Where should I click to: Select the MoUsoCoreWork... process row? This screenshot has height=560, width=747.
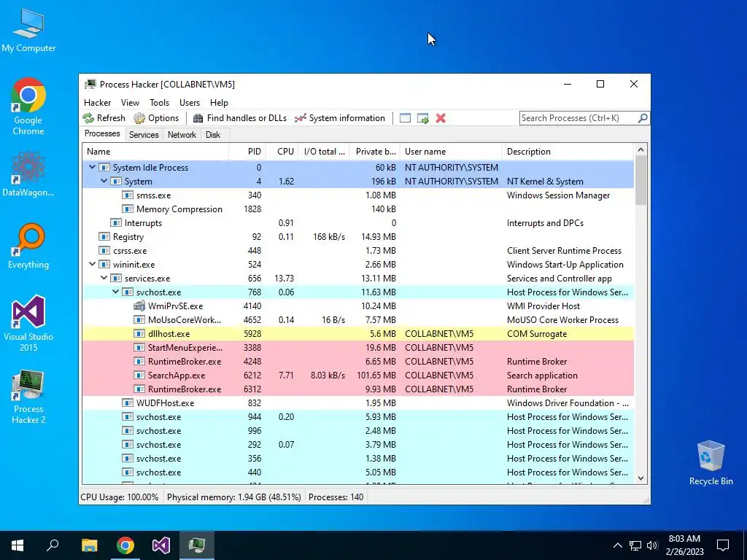pyautogui.click(x=358, y=319)
